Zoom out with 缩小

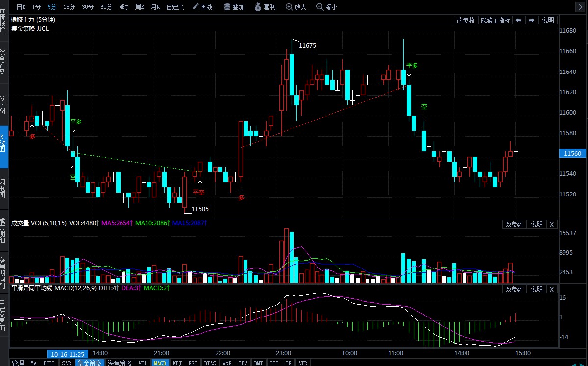point(327,7)
